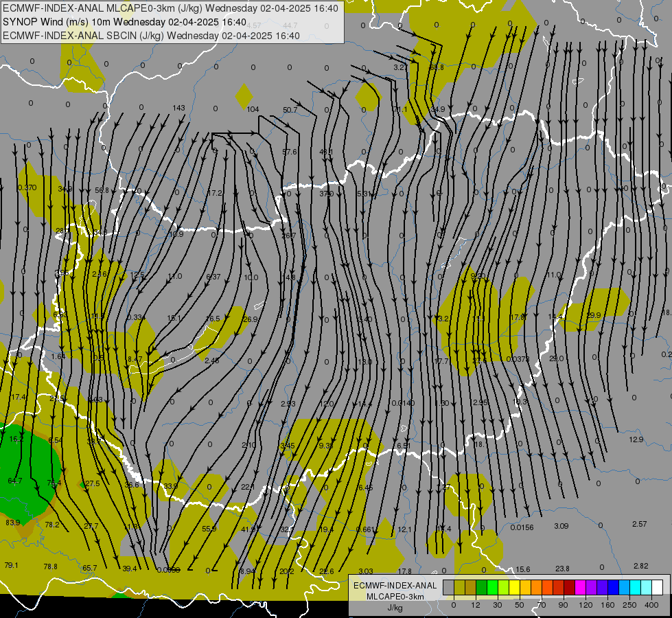Click the pure yellow legend swatch
Screen dimensions: 672x618
pyautogui.click(x=514, y=588)
